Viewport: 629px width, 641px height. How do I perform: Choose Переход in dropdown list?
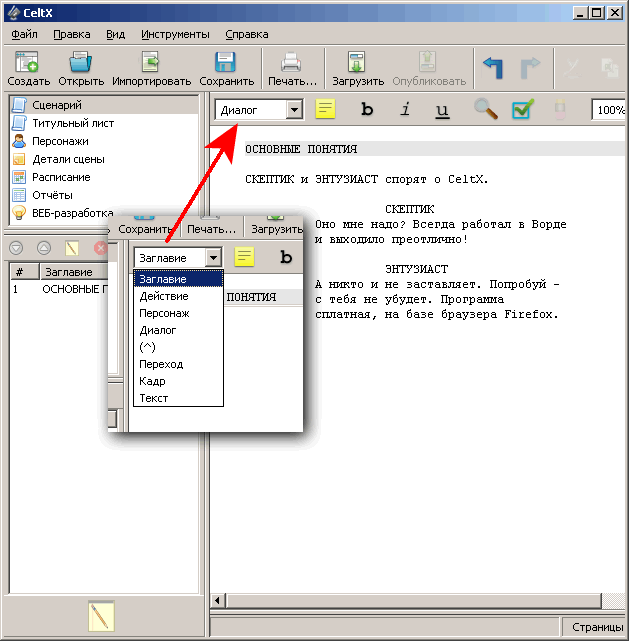(178, 364)
